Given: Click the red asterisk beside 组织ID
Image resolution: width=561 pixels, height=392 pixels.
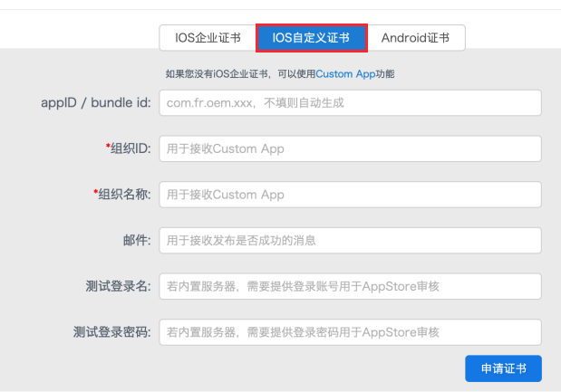Looking at the screenshot, I should click(x=108, y=148).
